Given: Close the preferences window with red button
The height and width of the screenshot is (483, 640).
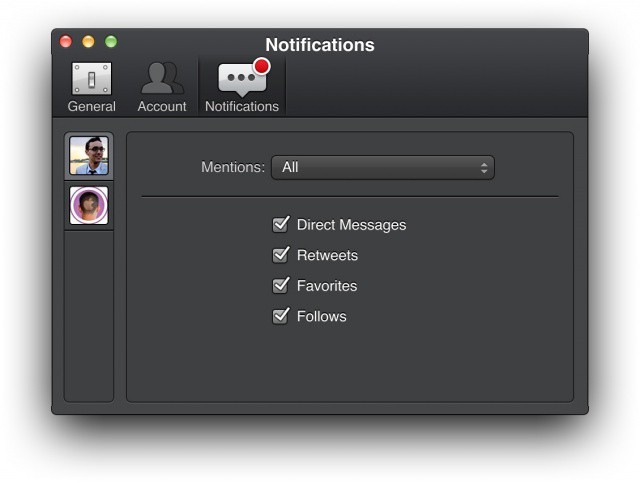Looking at the screenshot, I should 66,42.
